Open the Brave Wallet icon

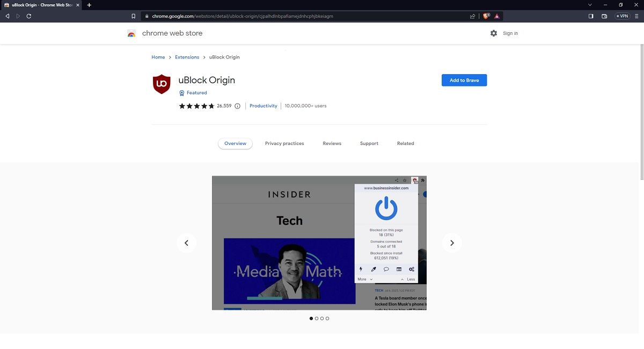point(604,16)
